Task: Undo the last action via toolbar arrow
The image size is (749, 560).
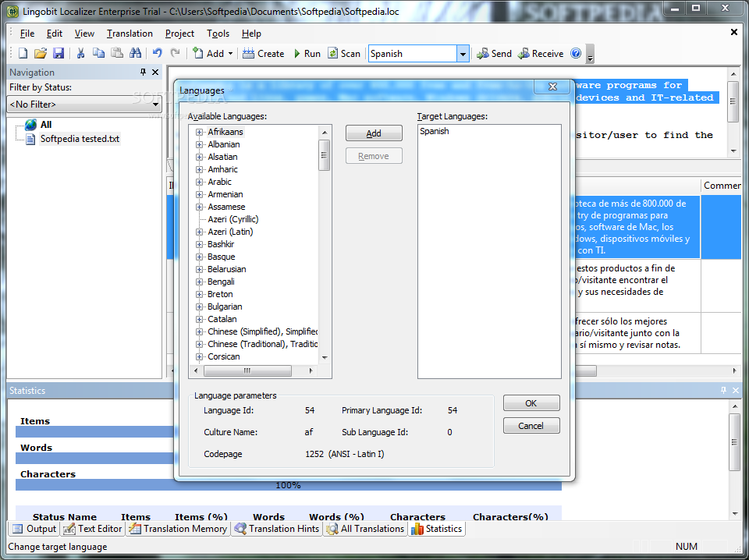Action: (157, 54)
